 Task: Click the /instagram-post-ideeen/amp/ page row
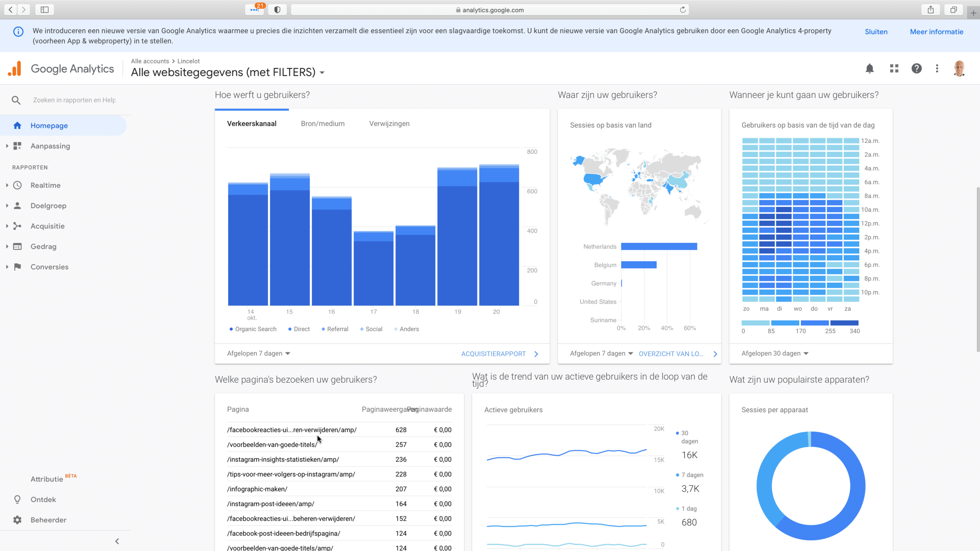pyautogui.click(x=339, y=504)
